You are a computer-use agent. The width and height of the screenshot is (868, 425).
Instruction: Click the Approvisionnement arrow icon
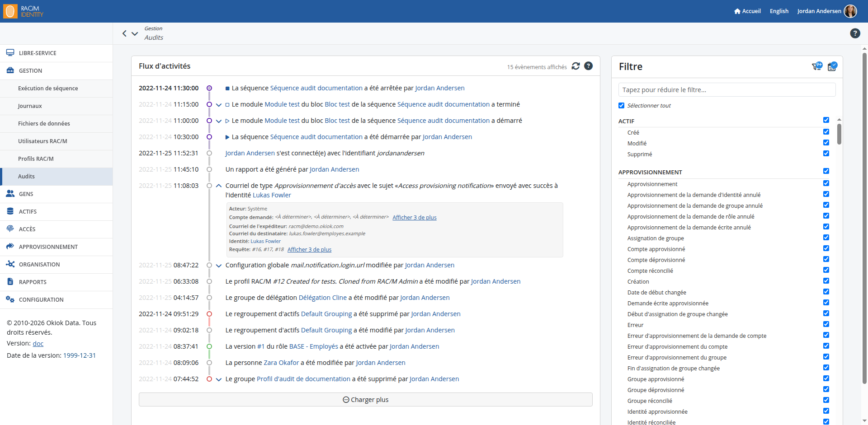tap(10, 247)
